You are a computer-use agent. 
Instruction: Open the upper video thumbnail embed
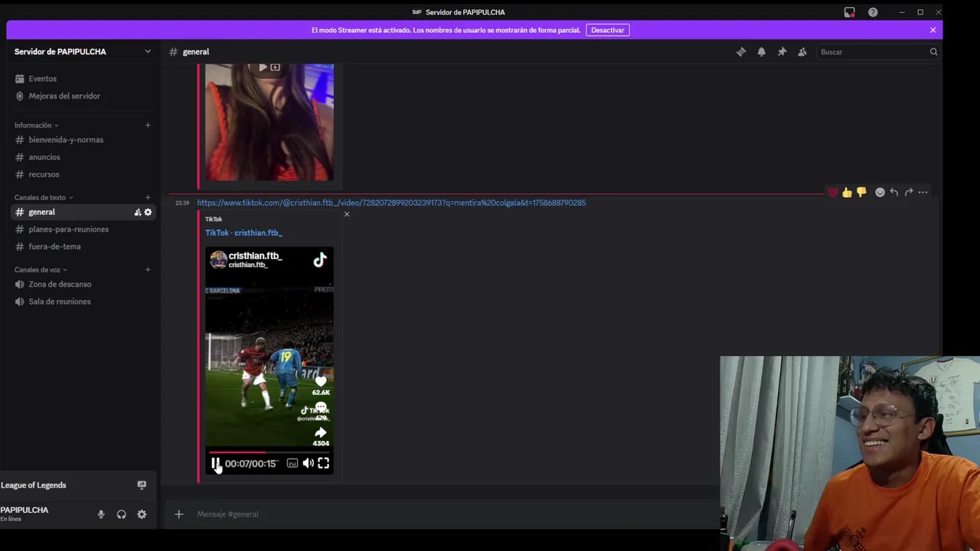[269, 122]
